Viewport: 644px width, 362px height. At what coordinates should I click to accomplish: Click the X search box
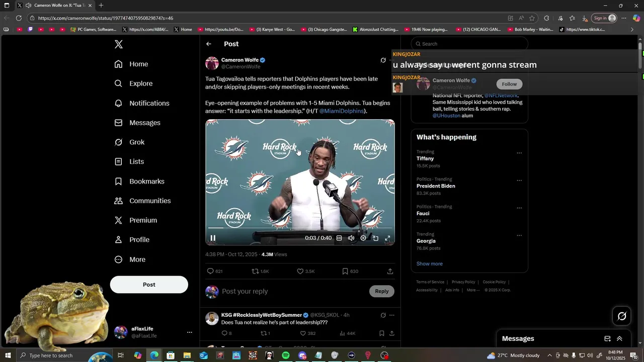click(469, 44)
